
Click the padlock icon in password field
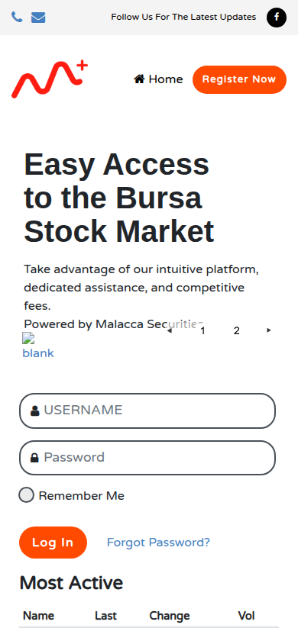[x=34, y=458]
